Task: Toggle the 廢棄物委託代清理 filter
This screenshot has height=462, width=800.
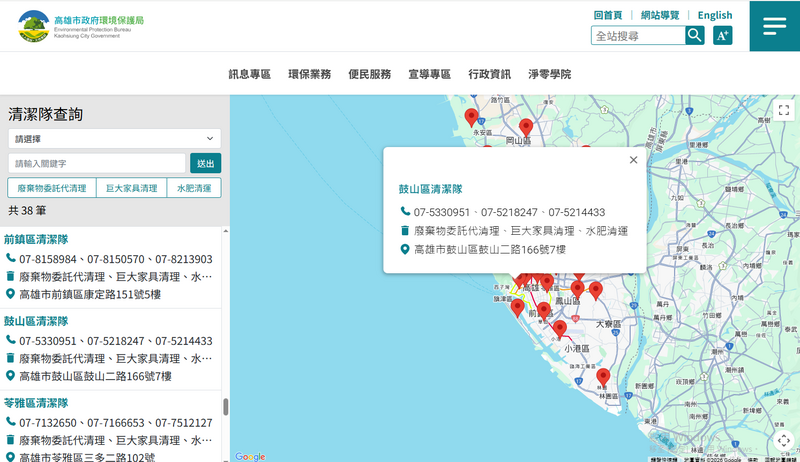Action: pyautogui.click(x=52, y=188)
